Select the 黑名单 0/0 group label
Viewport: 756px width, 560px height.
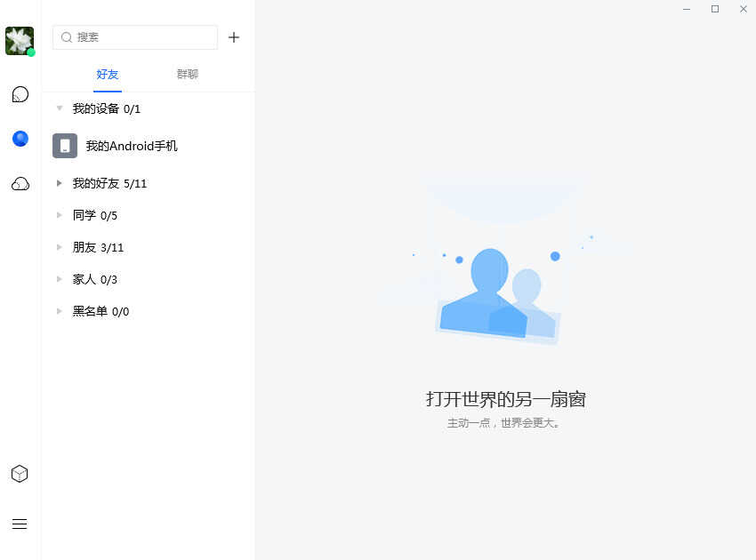pyautogui.click(x=101, y=312)
